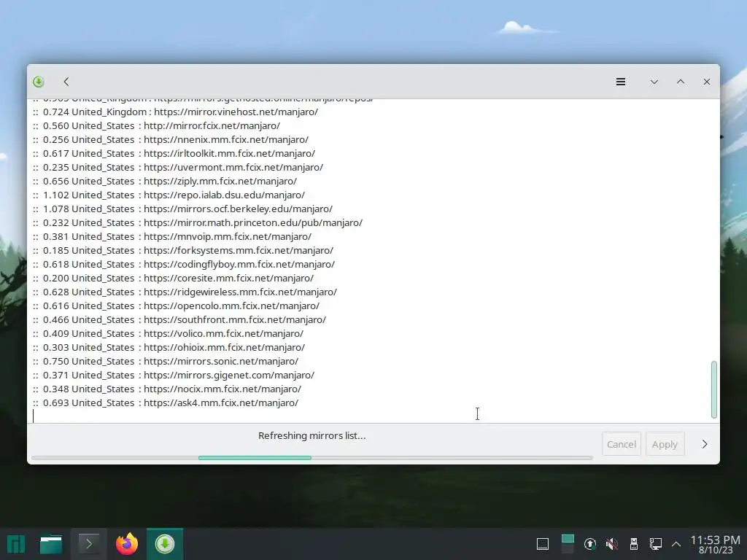The height and width of the screenshot is (560, 747).
Task: Select the nnenix.mm.fcix.net mirror line
Action: pyautogui.click(x=171, y=139)
